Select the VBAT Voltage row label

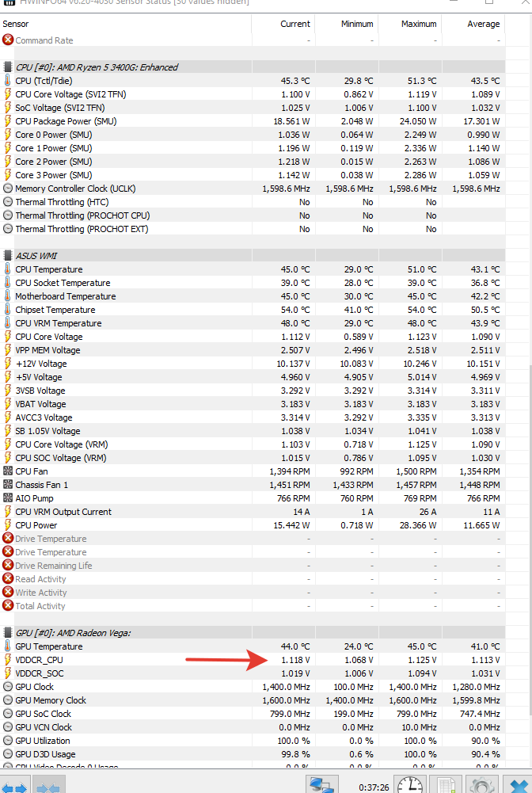click(x=41, y=404)
